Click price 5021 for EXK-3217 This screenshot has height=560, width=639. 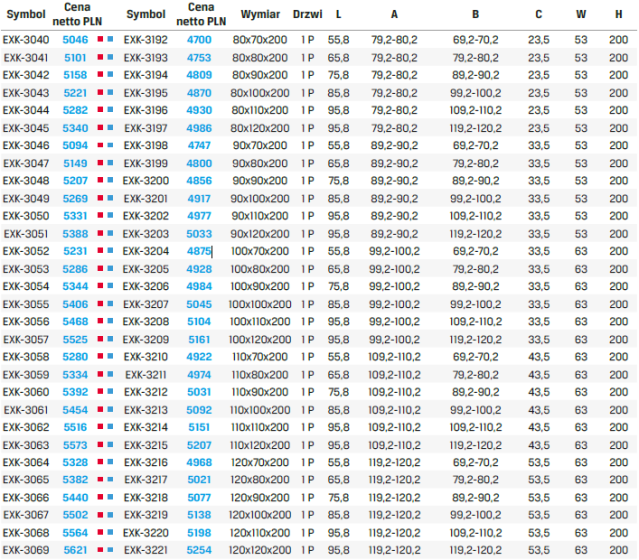199,479
